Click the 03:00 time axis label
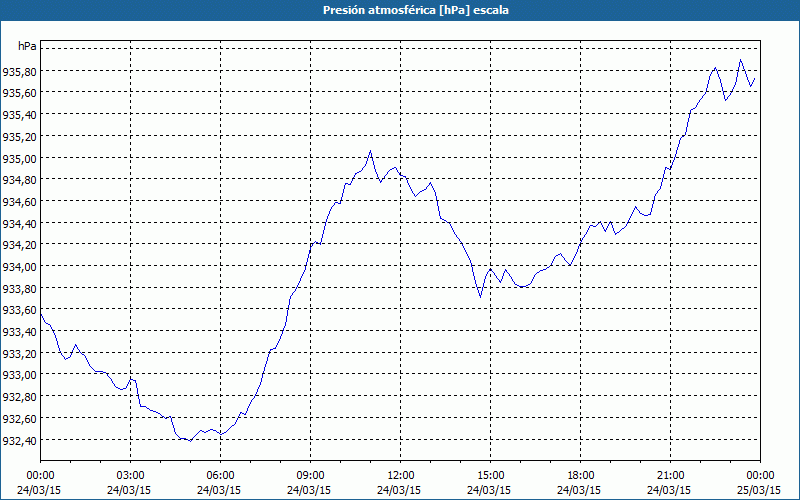The width and height of the screenshot is (800, 500). click(x=131, y=476)
